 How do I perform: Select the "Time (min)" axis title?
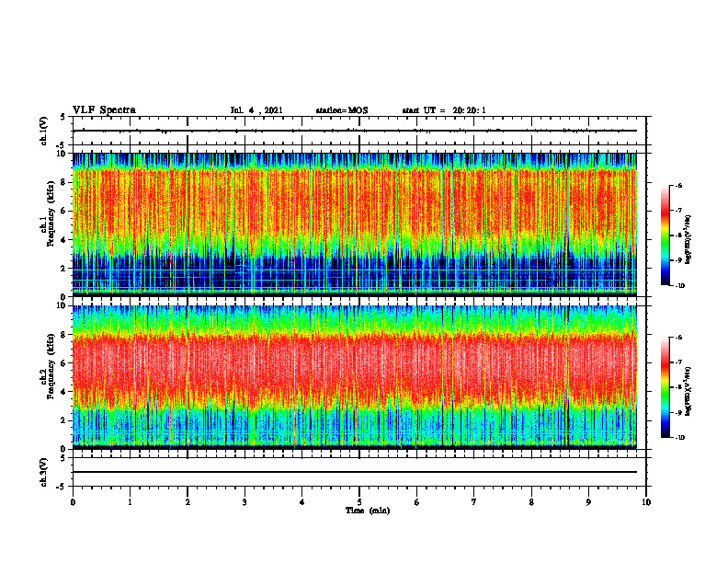pos(368,511)
